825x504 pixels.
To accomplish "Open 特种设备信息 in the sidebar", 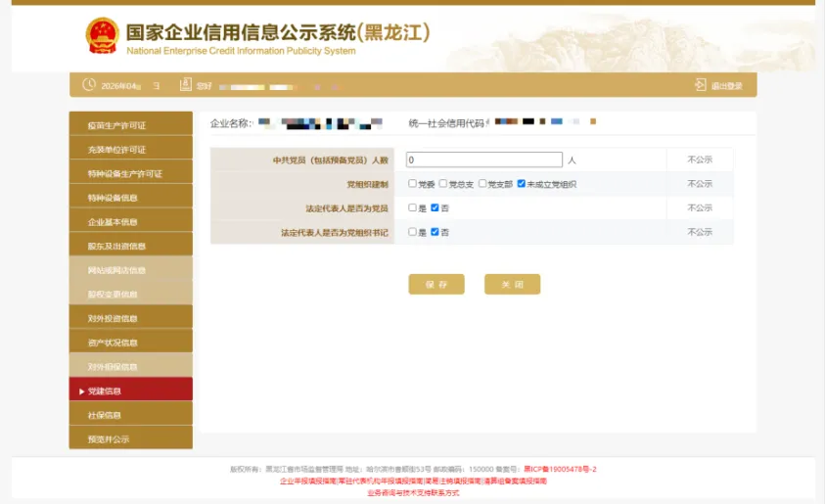I will 130,198.
